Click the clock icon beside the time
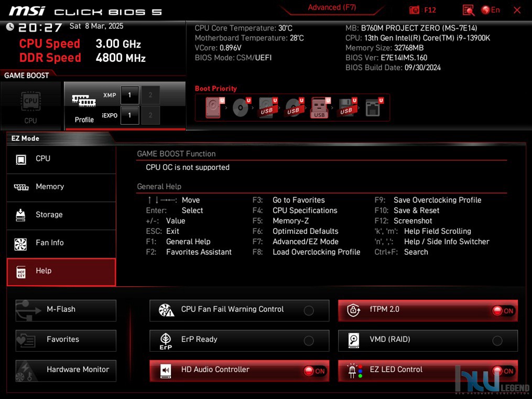 point(10,27)
